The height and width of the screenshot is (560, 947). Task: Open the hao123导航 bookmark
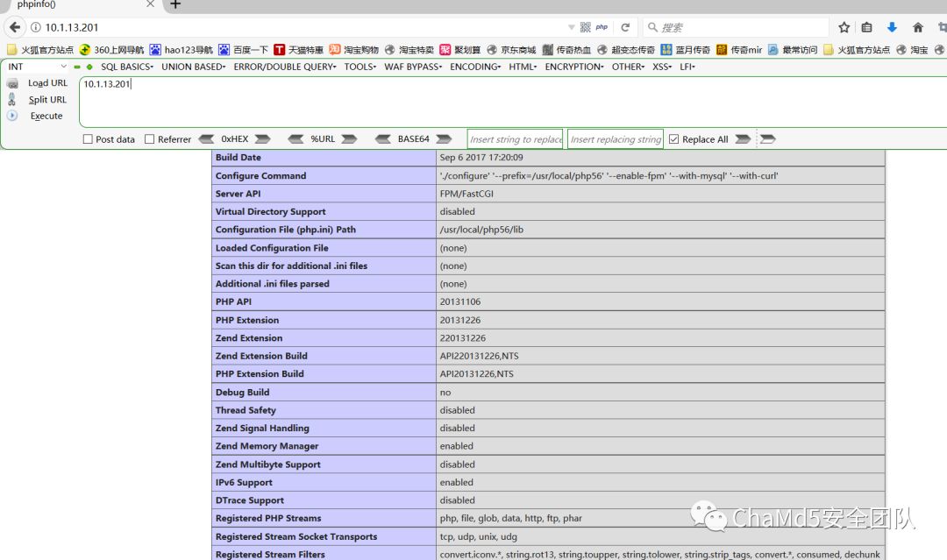(x=182, y=49)
